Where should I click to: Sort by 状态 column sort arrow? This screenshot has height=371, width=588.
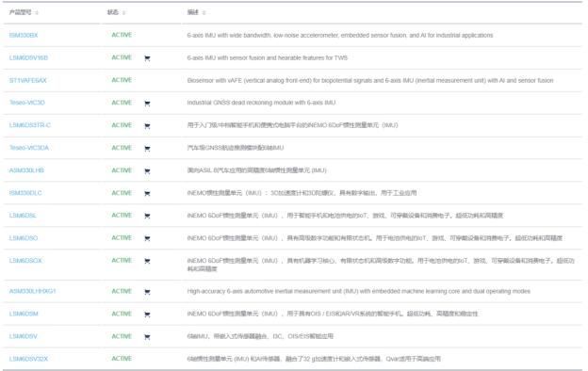(x=123, y=13)
